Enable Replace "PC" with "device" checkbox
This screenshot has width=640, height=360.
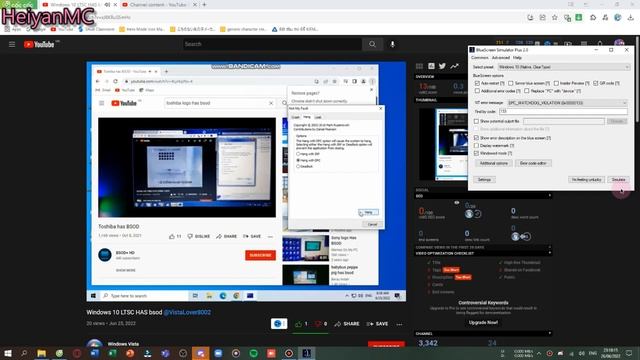pos(527,91)
